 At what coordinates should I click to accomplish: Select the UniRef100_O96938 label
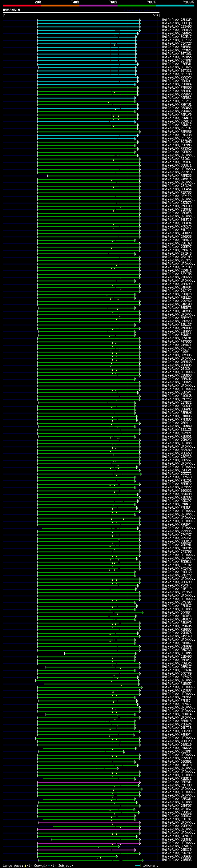(177, 236)
